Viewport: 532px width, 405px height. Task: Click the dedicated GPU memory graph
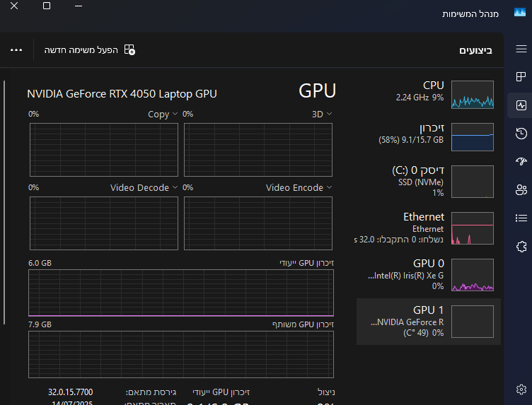[181, 293]
